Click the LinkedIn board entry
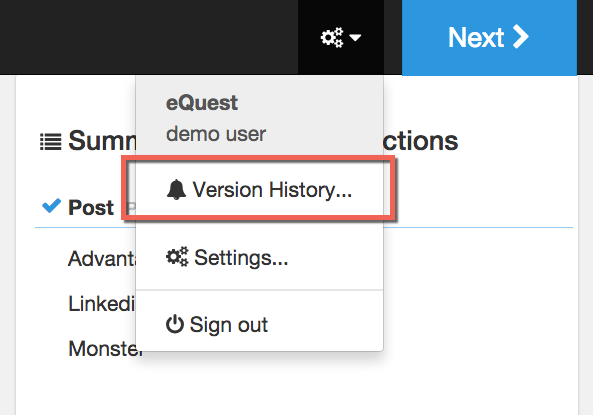The height and width of the screenshot is (415, 593). 101,304
